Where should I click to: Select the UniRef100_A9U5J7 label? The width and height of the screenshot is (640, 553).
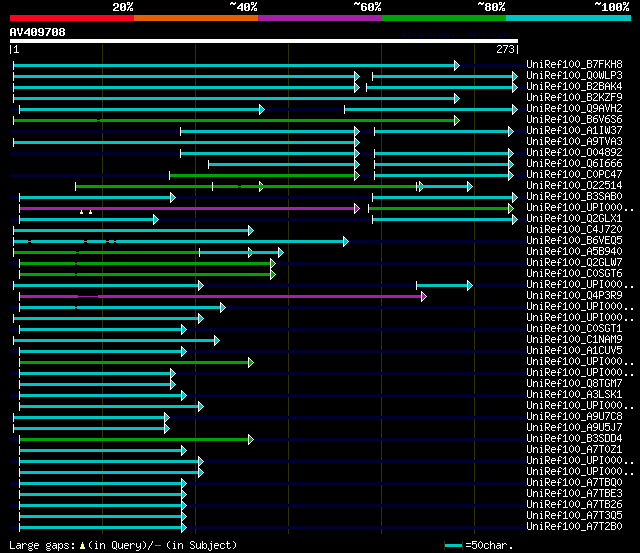point(574,428)
